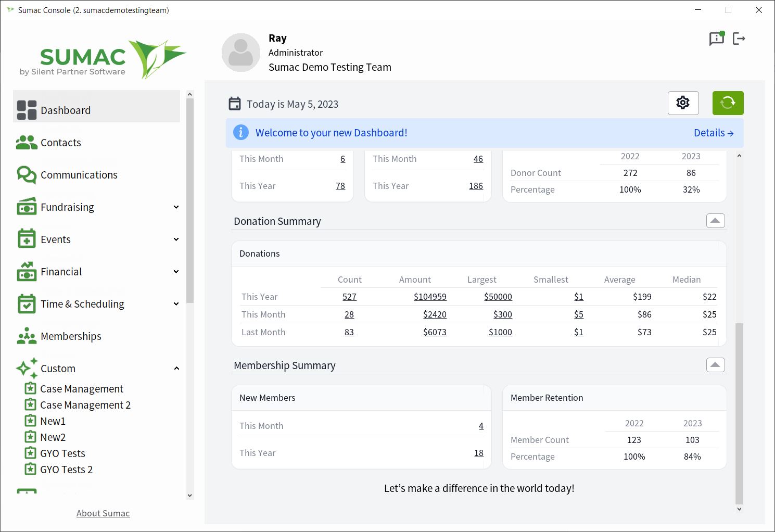Viewport: 775px width, 532px height.
Task: Click the Financial cash chart icon
Action: tap(27, 271)
